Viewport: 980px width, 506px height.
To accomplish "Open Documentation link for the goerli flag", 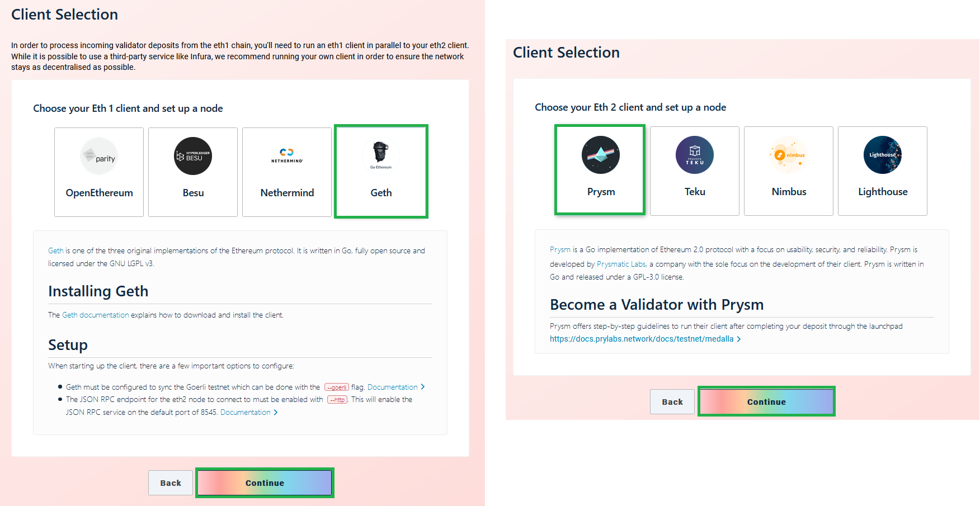I will [x=396, y=387].
